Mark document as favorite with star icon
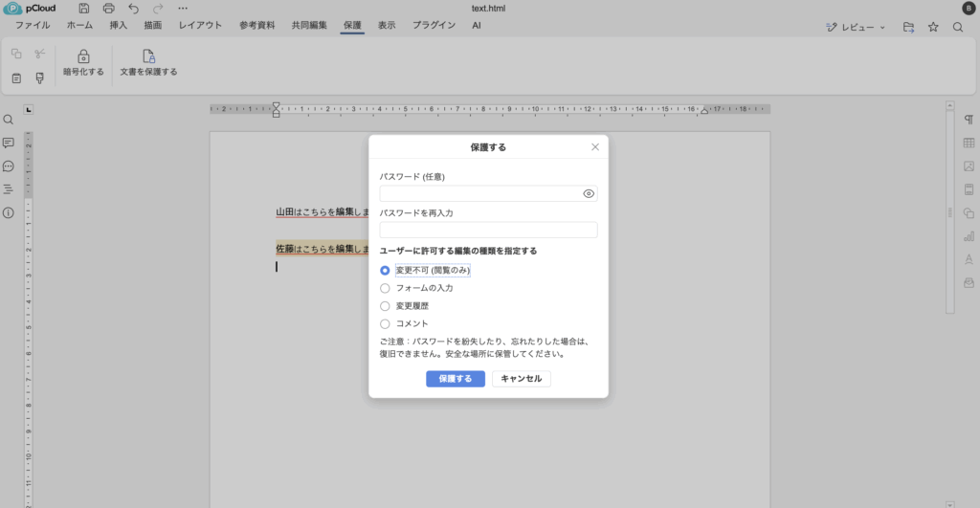 [933, 27]
